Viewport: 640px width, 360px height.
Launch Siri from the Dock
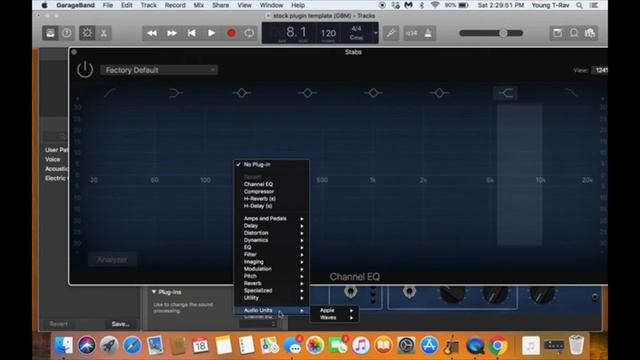(87, 346)
